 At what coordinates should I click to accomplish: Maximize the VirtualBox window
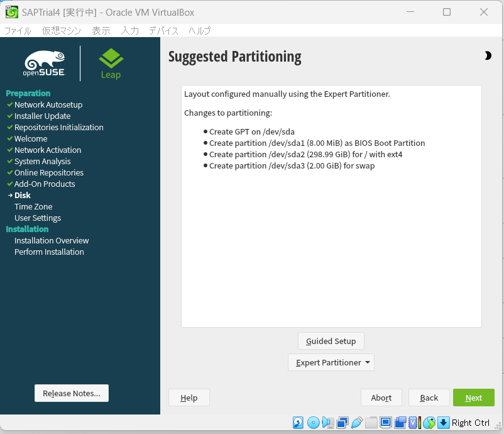[447, 12]
